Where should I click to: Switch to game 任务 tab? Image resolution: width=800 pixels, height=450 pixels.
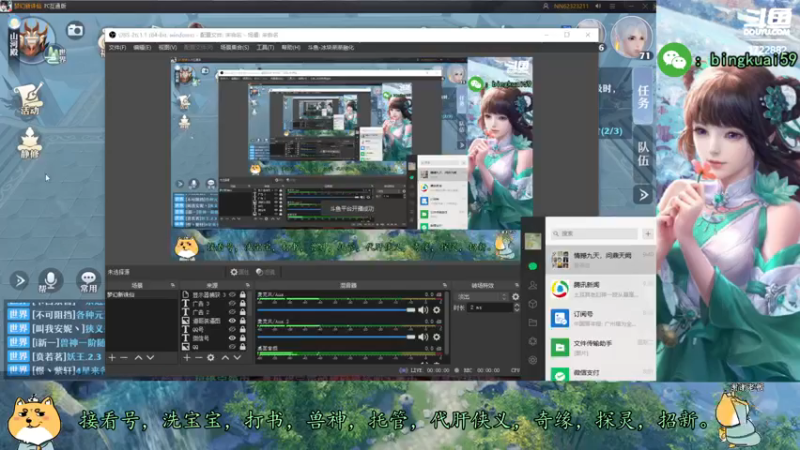pyautogui.click(x=643, y=96)
